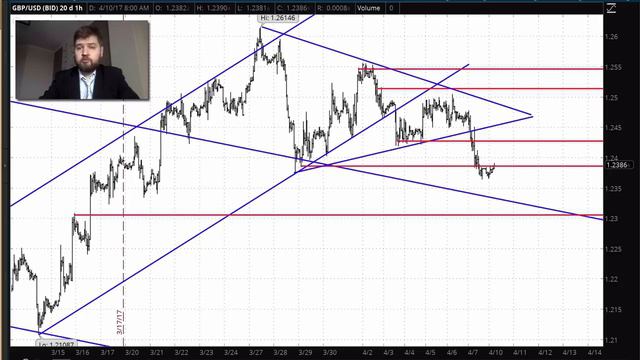This screenshot has height=360, width=640.
Task: Click the 4/5 date on time axis
Action: click(430, 352)
